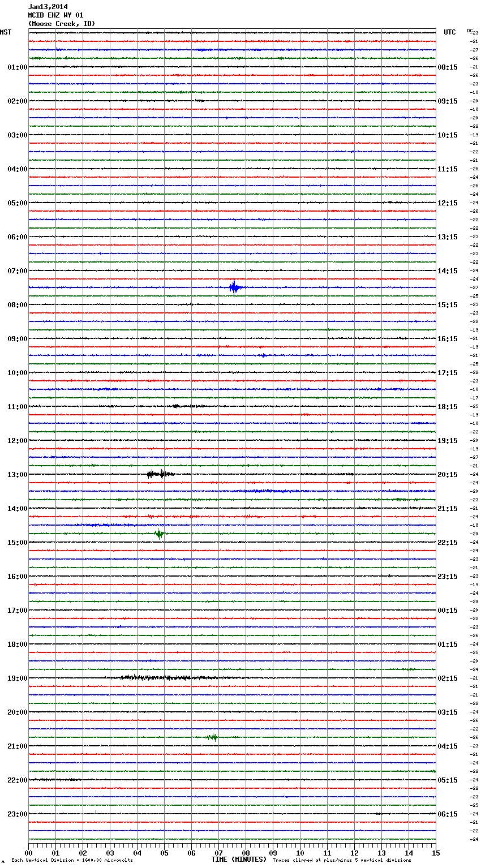Click the date label Jan13,2014

(x=48, y=7)
